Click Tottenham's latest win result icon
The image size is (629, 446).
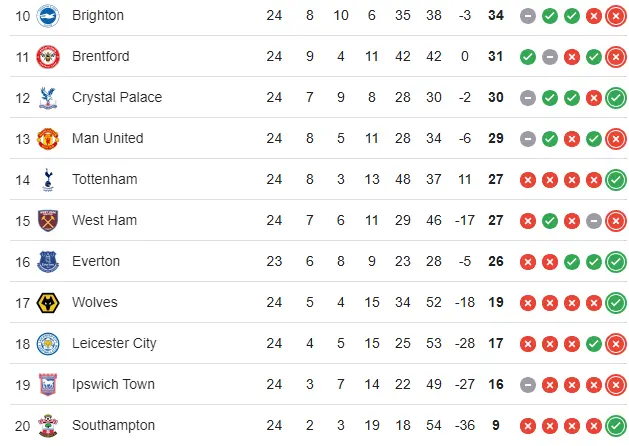coord(616,179)
